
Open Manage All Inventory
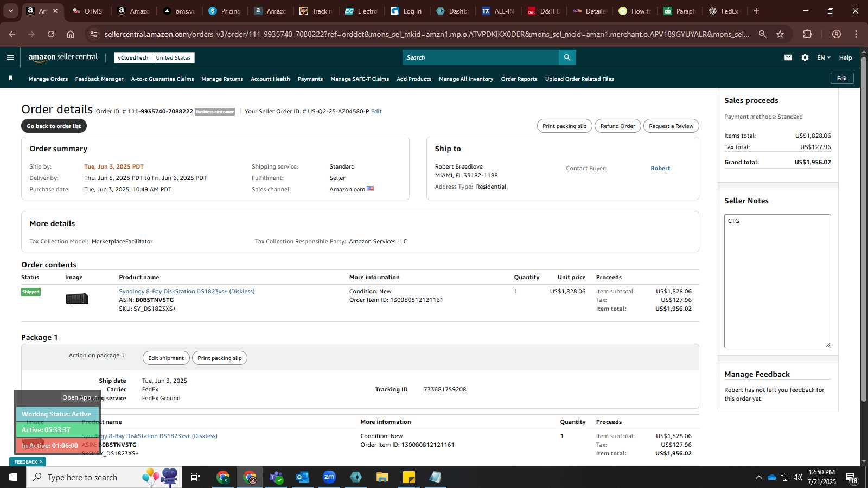[x=466, y=79]
